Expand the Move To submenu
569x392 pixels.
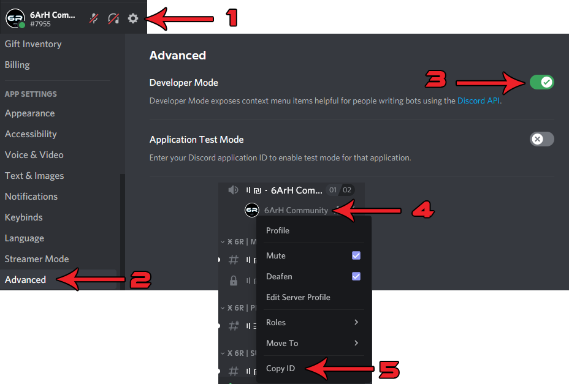pyautogui.click(x=313, y=343)
